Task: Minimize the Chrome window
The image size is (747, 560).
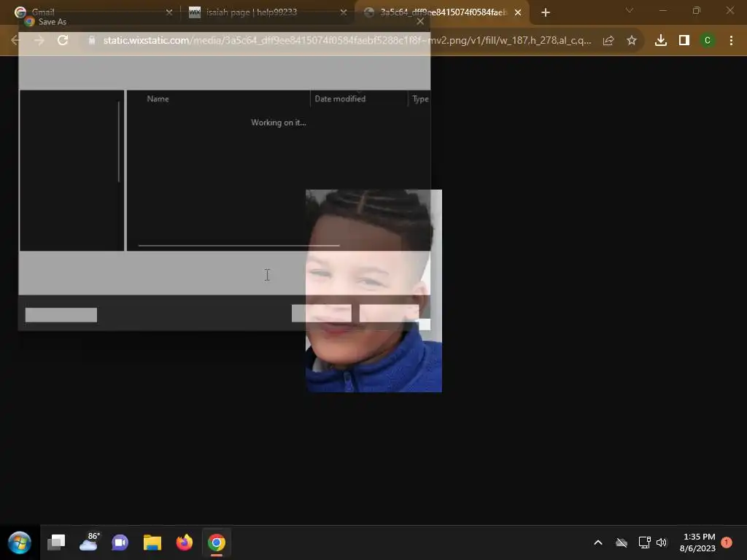Action: 662,10
